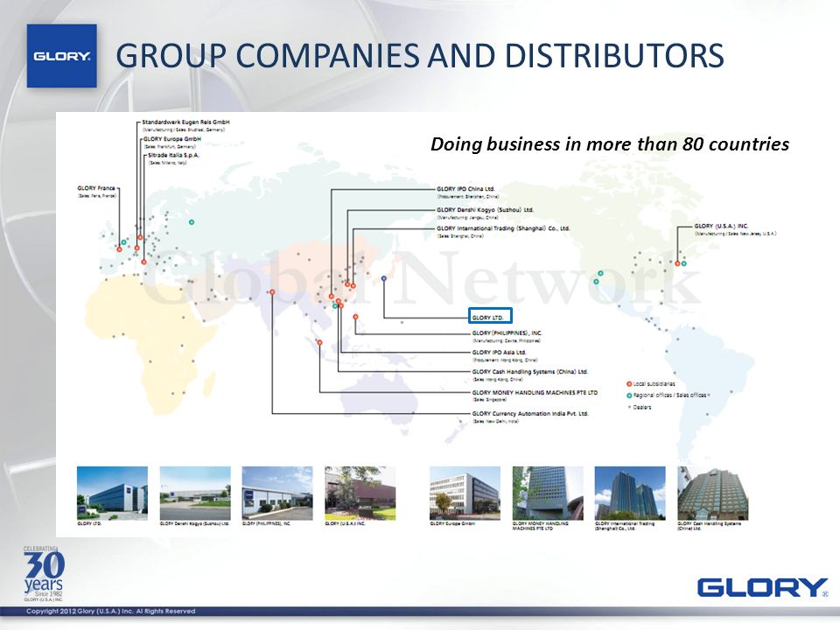Open the GLORY (U.S.A.) INC. building thumbnail
The image size is (840, 630).
(x=360, y=493)
